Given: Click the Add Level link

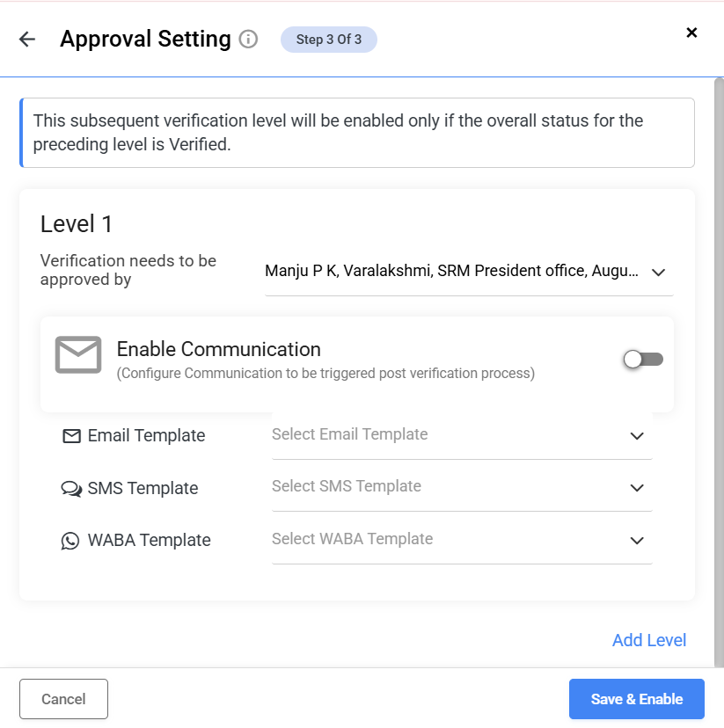Looking at the screenshot, I should click(x=648, y=640).
